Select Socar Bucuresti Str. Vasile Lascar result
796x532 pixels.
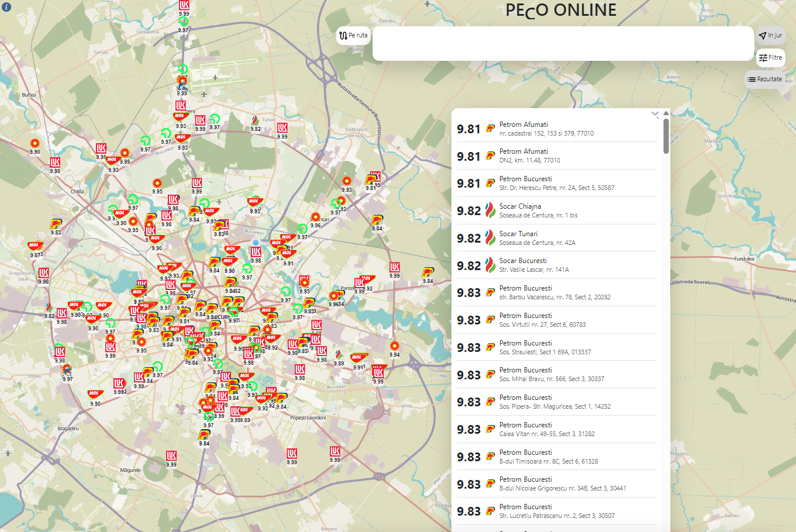coord(556,265)
